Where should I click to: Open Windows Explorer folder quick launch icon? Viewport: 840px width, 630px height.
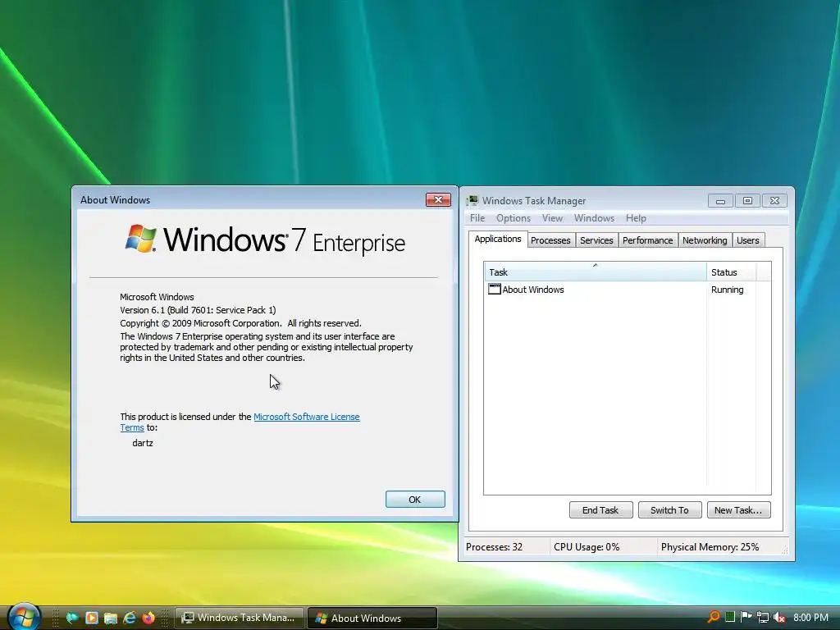(x=111, y=618)
